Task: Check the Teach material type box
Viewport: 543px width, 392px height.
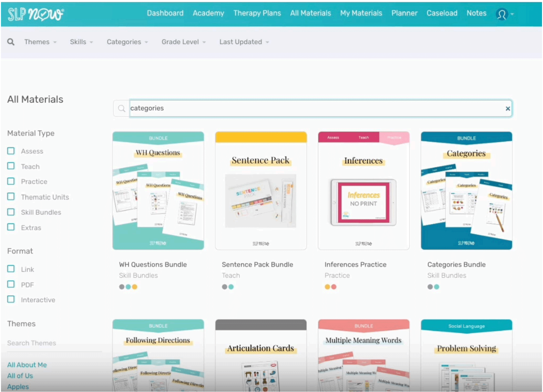Action: tap(11, 166)
